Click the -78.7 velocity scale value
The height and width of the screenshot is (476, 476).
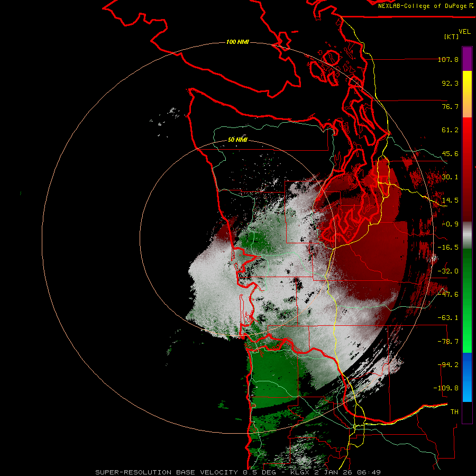pyautogui.click(x=448, y=342)
